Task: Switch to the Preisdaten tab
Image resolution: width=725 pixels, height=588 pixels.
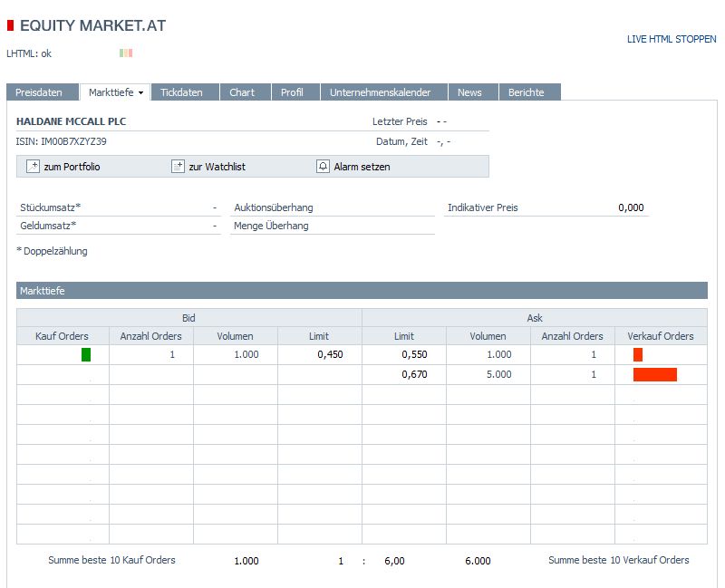Action: [x=42, y=92]
